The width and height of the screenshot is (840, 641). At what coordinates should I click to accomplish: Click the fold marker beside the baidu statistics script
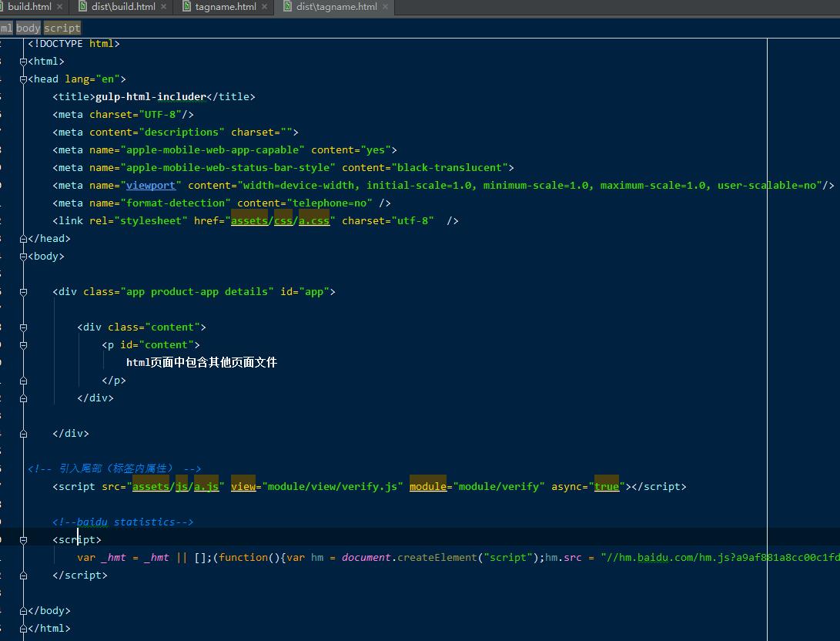(23, 539)
